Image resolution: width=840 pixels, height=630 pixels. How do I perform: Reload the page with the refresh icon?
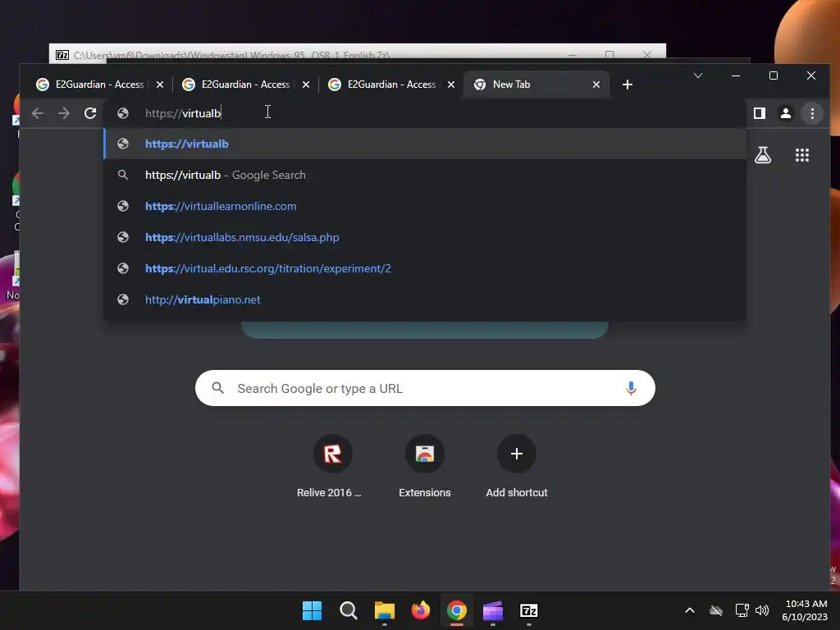click(90, 113)
